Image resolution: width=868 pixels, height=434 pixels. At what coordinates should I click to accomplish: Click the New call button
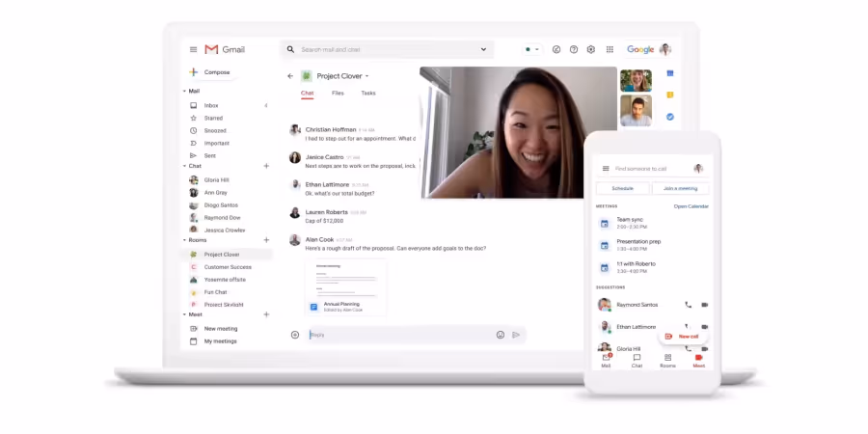click(682, 336)
